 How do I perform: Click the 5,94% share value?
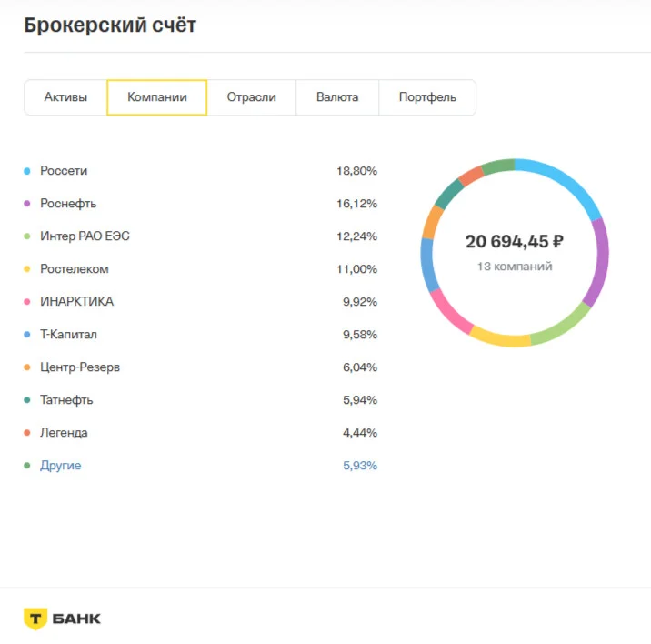pyautogui.click(x=360, y=400)
